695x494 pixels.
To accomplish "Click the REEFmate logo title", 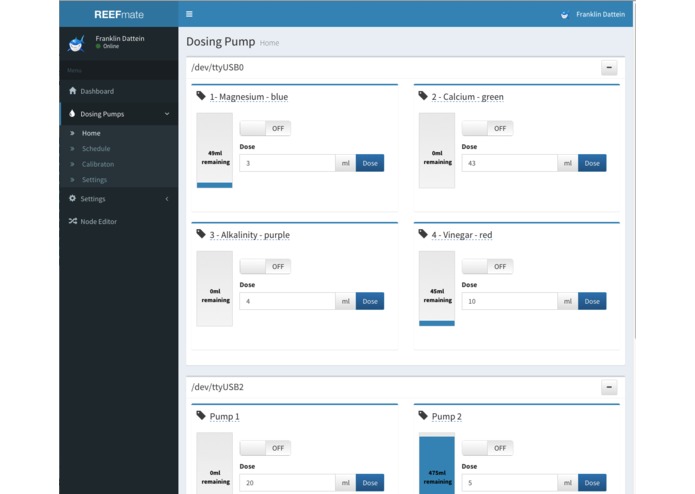I will [x=119, y=15].
